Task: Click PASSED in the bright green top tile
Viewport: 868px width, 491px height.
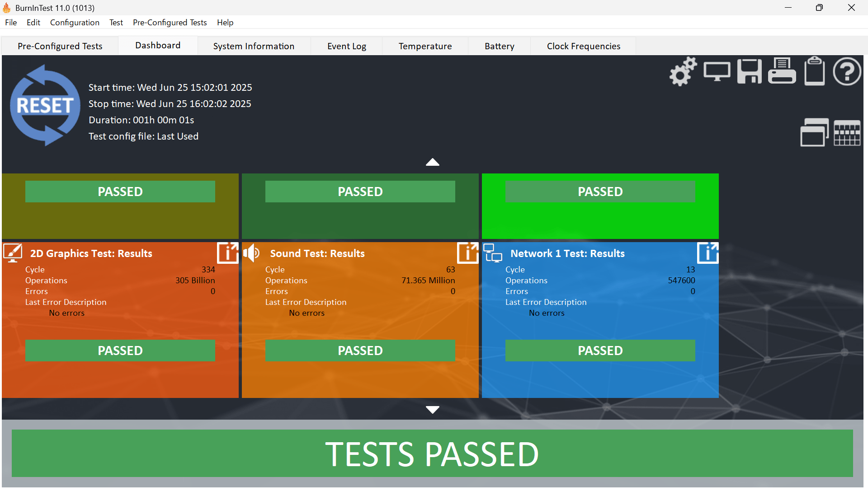Action: click(600, 192)
